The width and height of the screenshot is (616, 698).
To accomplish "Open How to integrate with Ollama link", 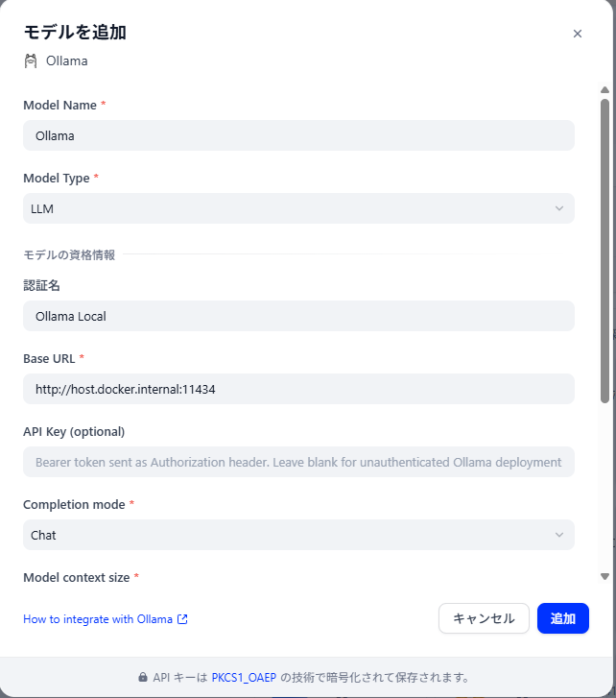I will pos(98,619).
